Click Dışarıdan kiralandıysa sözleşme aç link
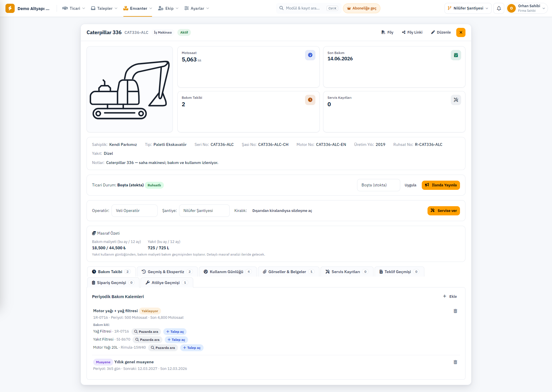Image resolution: width=552 pixels, height=392 pixels. (x=282, y=211)
